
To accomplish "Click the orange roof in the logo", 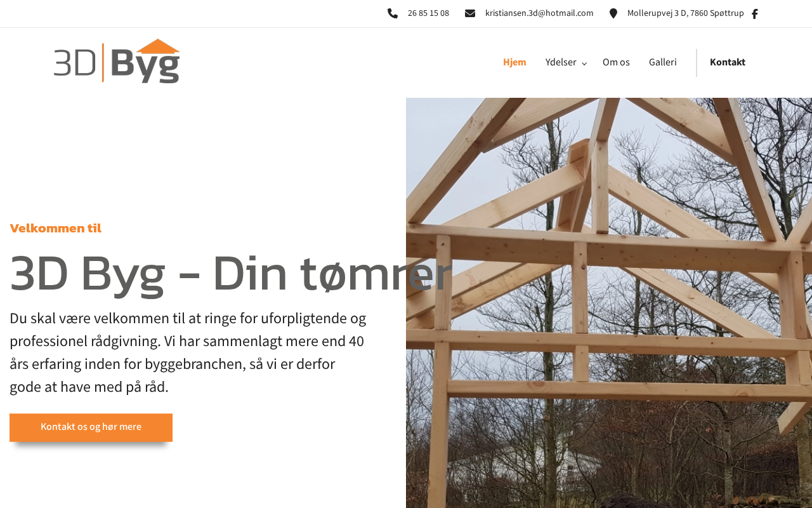I will pyautogui.click(x=158, y=46).
